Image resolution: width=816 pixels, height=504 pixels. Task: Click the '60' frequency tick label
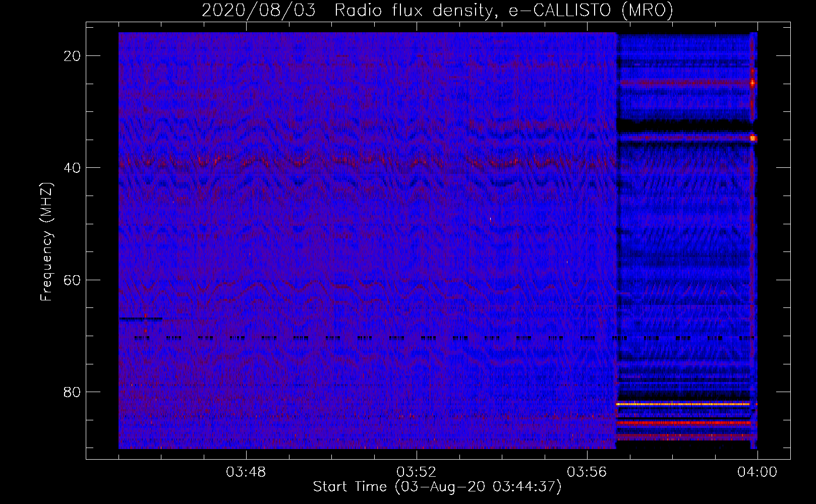[x=73, y=280]
